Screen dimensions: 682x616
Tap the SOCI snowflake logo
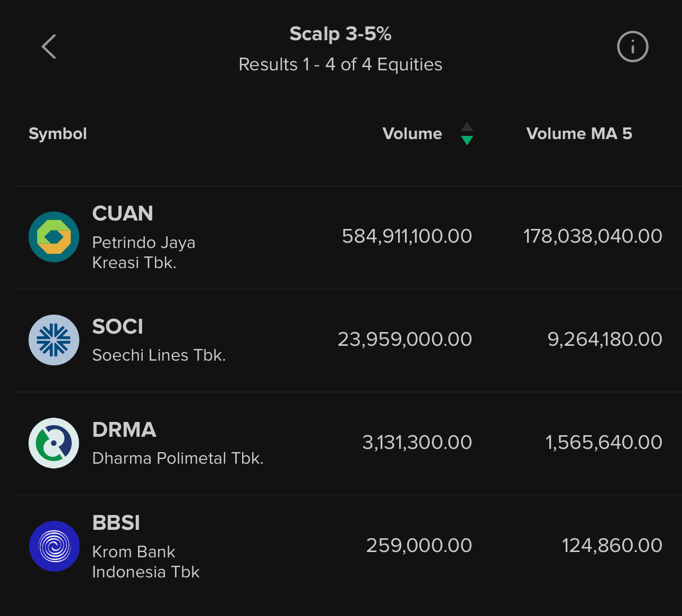tap(54, 340)
